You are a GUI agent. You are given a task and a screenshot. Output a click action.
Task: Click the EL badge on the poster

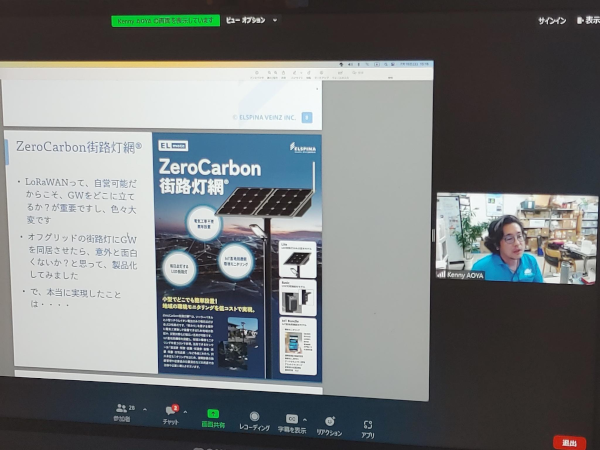pos(173,145)
